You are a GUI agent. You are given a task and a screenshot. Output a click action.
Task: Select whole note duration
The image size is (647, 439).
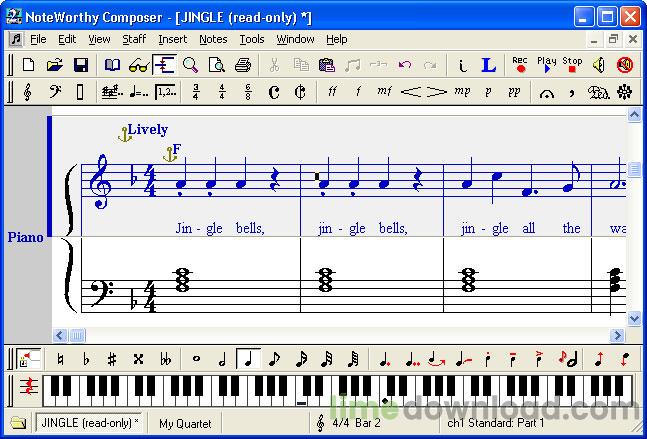(x=196, y=359)
